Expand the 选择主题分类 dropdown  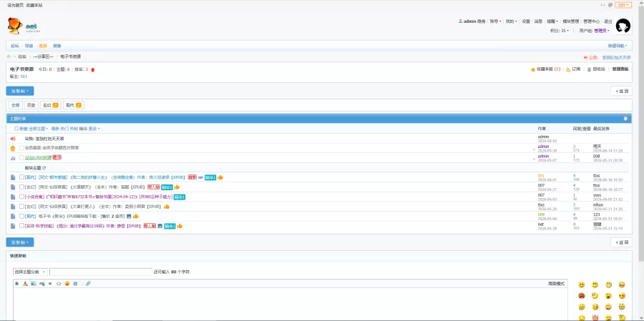click(30, 272)
